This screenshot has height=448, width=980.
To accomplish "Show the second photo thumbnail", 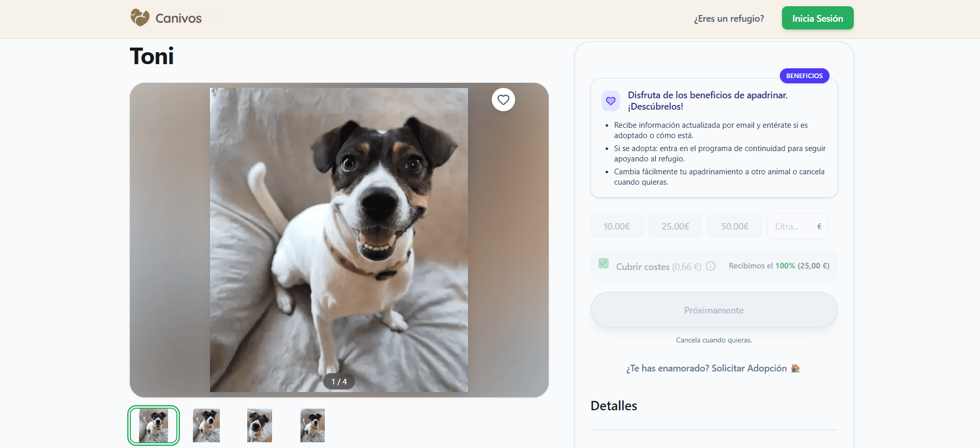I will (206, 425).
